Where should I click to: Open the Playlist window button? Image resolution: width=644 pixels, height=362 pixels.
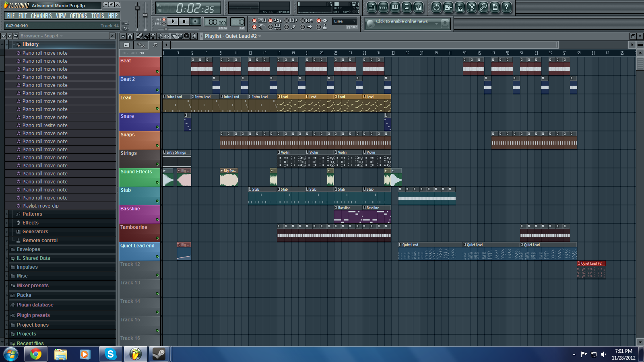[x=372, y=7]
